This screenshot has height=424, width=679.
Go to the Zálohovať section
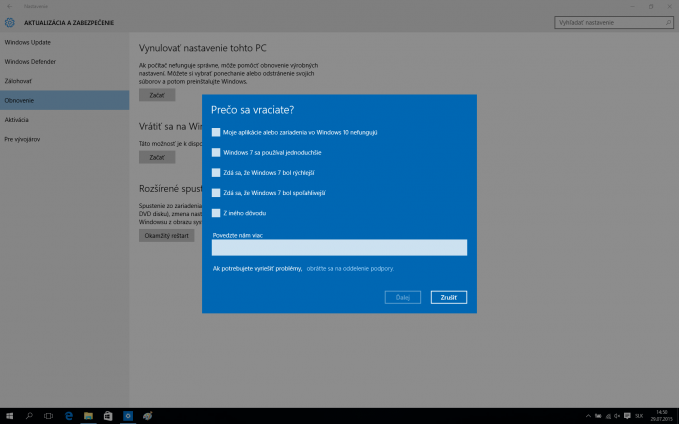tap(65, 81)
